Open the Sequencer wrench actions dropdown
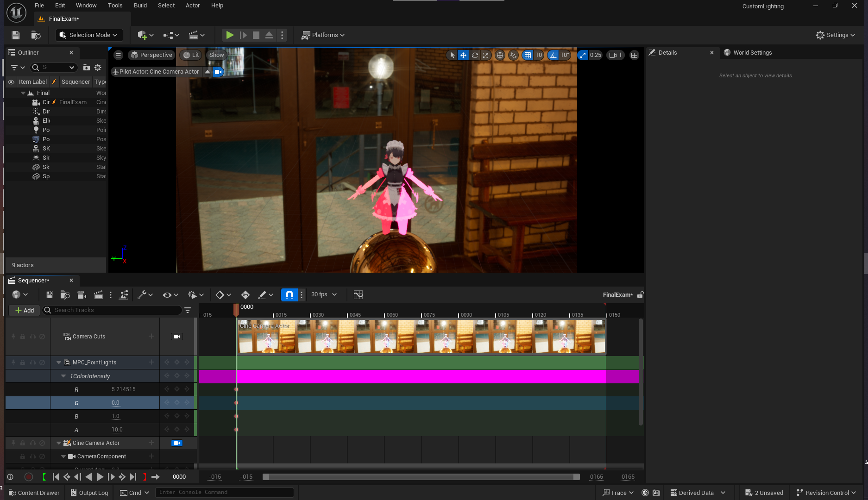The image size is (868, 500). (145, 295)
